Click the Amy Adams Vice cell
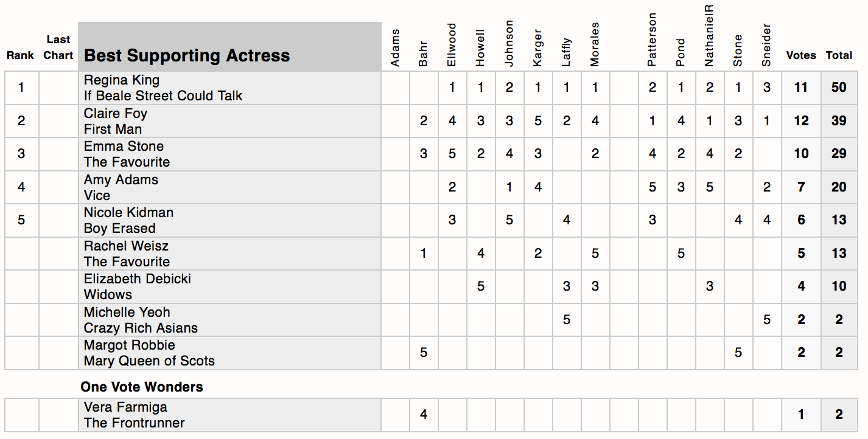868x439 pixels. click(x=229, y=187)
